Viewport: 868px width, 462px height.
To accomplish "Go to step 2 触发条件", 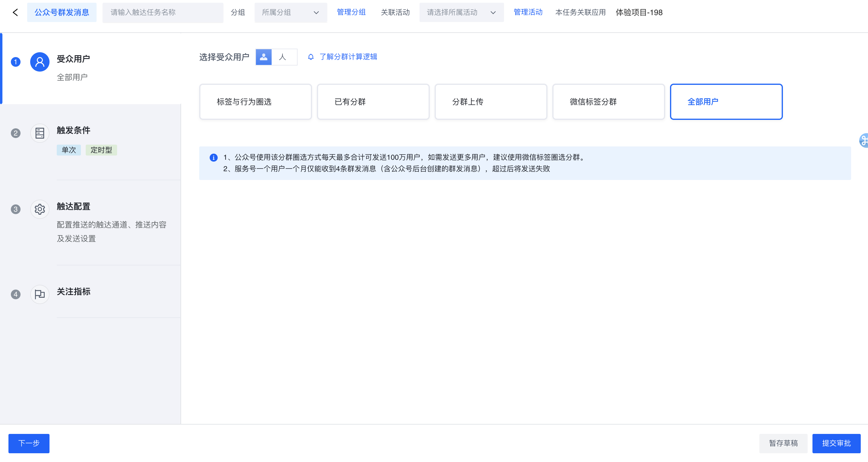I will pyautogui.click(x=73, y=130).
